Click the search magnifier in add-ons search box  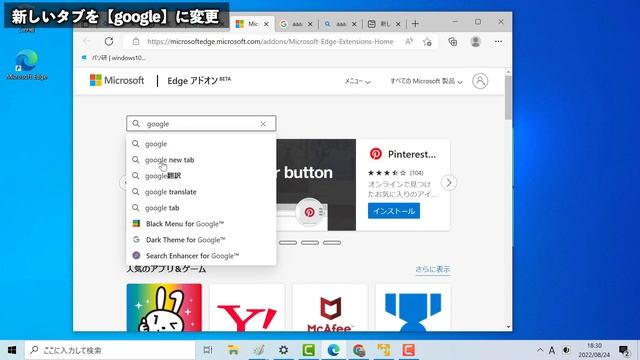pos(136,123)
